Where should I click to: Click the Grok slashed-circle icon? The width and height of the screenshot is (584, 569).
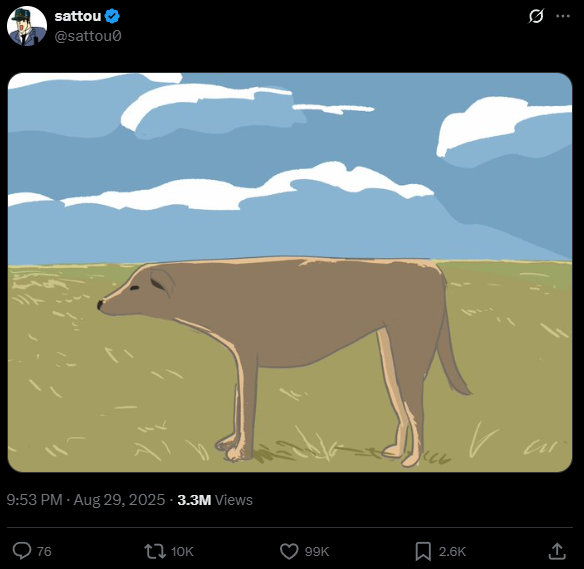coord(536,16)
